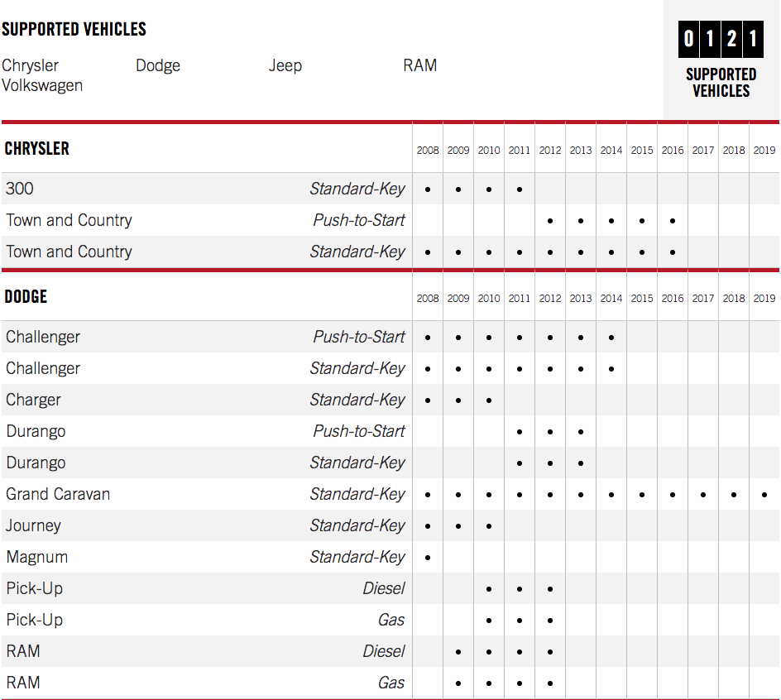Select the Journey Standard-Key row label
This screenshot has width=781, height=700.
click(33, 525)
